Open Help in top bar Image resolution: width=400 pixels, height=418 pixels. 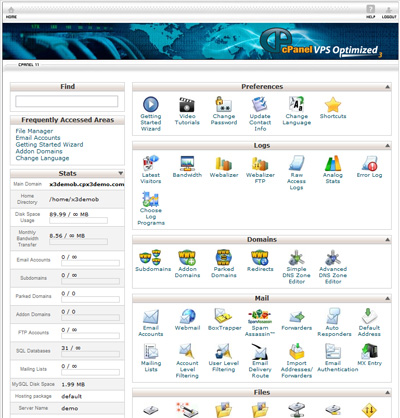point(371,12)
